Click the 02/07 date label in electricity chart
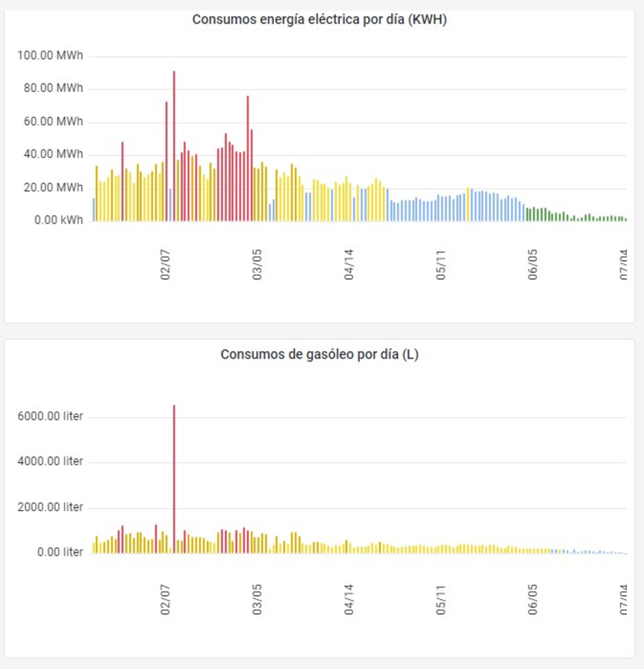The width and height of the screenshot is (644, 669). coord(165,265)
